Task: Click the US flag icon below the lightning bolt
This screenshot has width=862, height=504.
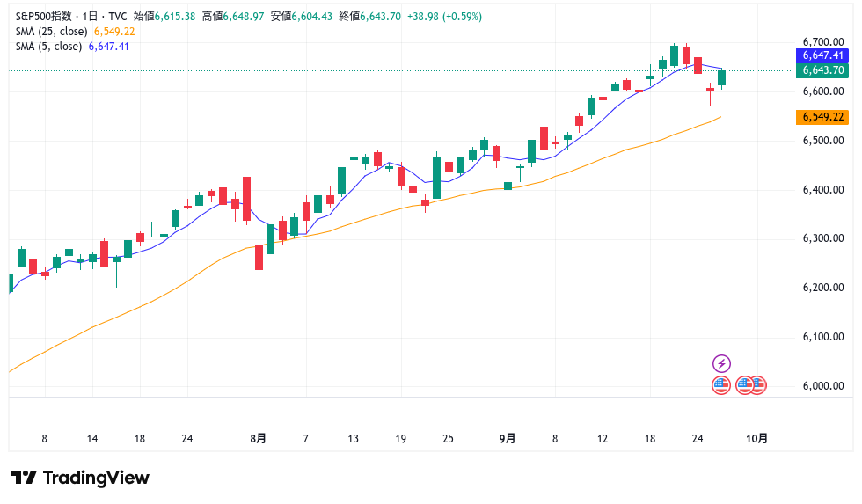Action: (x=721, y=384)
